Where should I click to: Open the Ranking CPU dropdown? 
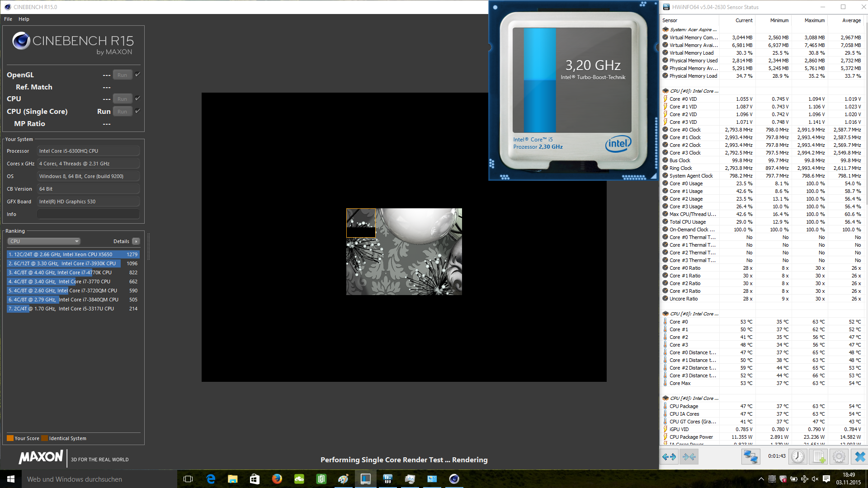(44, 241)
